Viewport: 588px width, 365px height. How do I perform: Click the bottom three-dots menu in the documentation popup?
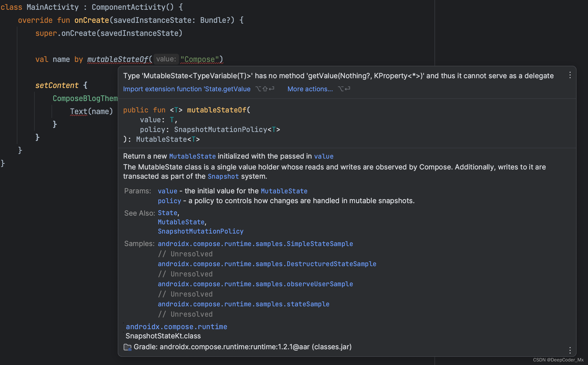point(570,350)
